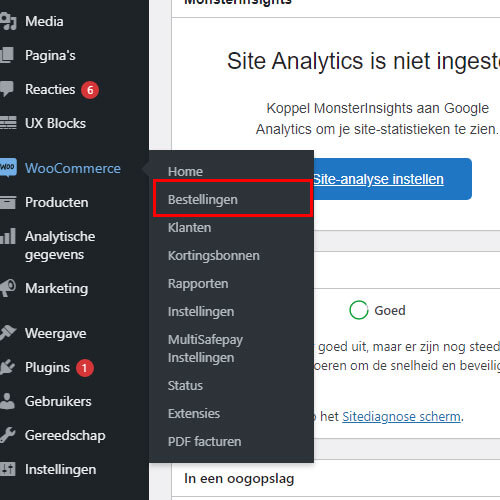Click the UX Blocks grid icon
The image size is (500, 500).
click(8, 123)
